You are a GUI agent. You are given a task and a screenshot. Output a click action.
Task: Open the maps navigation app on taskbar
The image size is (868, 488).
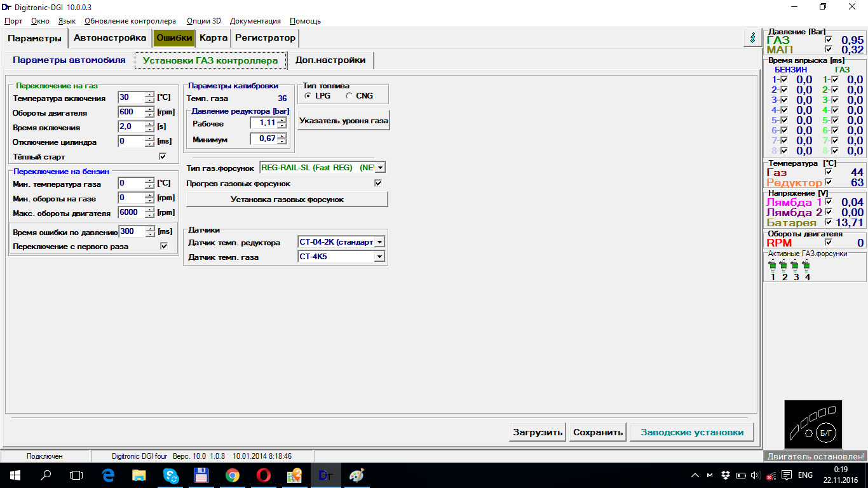click(294, 475)
